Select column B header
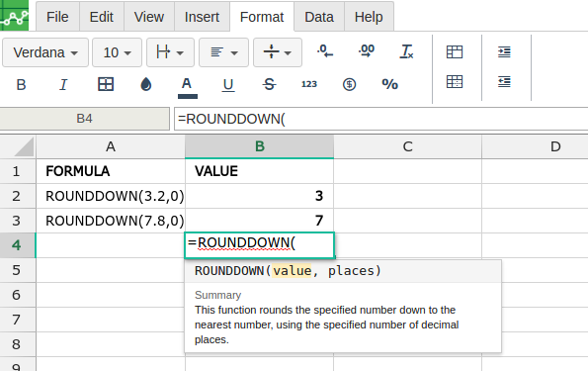The height and width of the screenshot is (371, 588). [260, 146]
